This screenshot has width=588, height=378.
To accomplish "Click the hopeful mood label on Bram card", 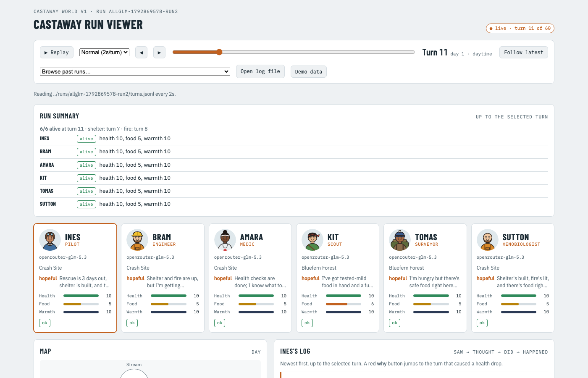I will pos(135,278).
